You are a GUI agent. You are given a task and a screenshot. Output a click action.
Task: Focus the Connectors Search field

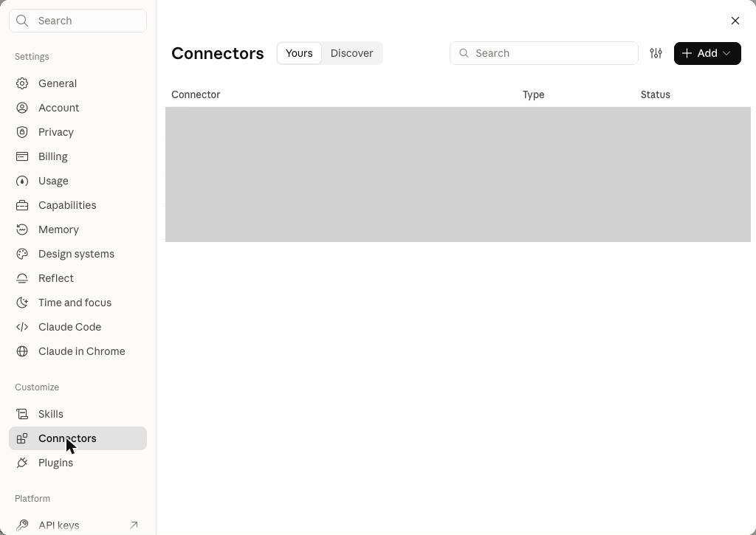(544, 53)
